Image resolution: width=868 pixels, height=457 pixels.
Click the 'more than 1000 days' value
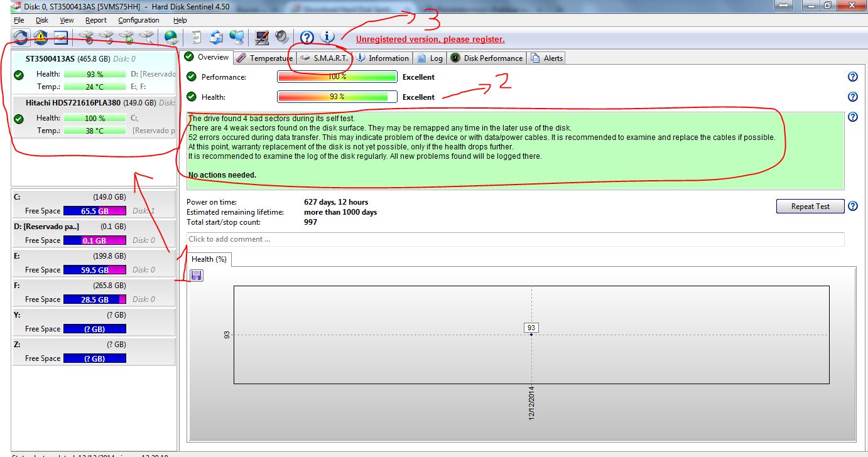pos(340,212)
